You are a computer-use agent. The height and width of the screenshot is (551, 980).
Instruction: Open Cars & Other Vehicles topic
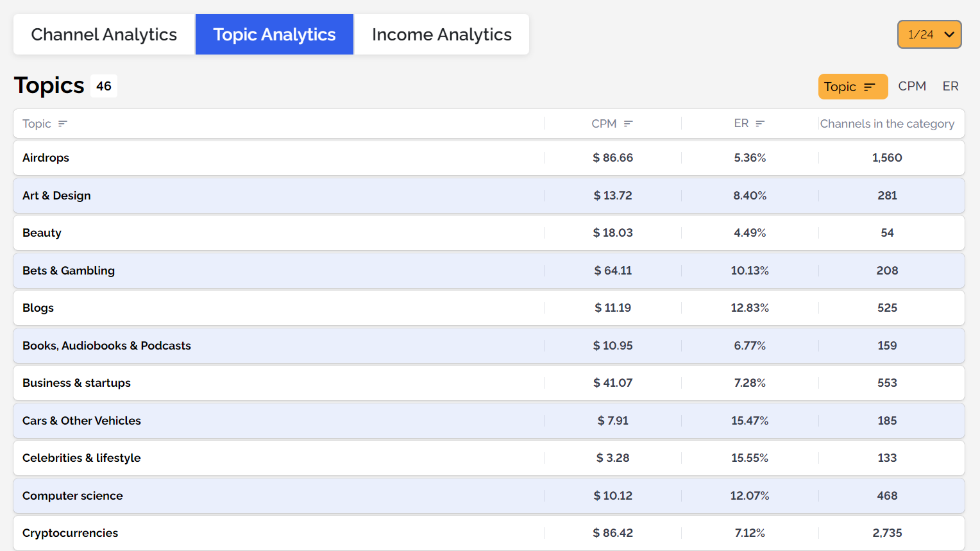click(x=489, y=421)
